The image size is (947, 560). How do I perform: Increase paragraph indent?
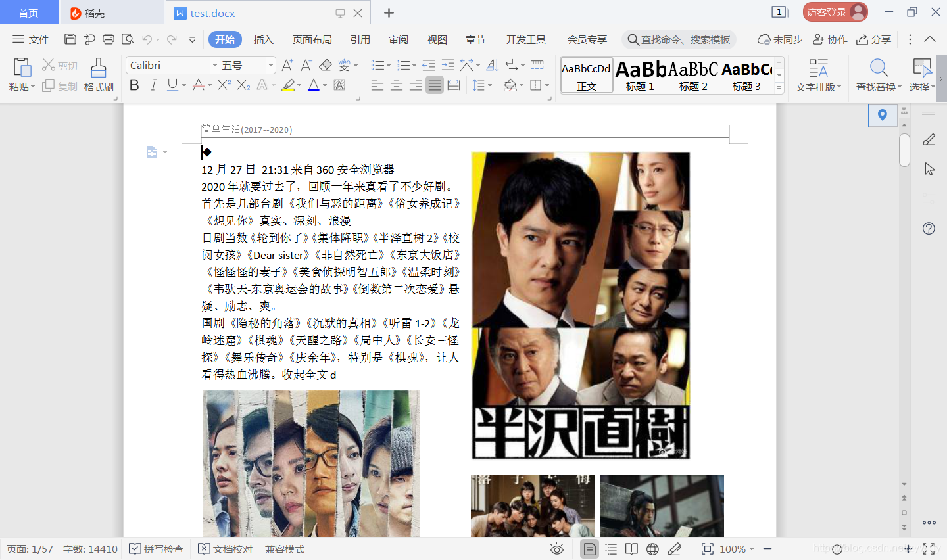(448, 65)
